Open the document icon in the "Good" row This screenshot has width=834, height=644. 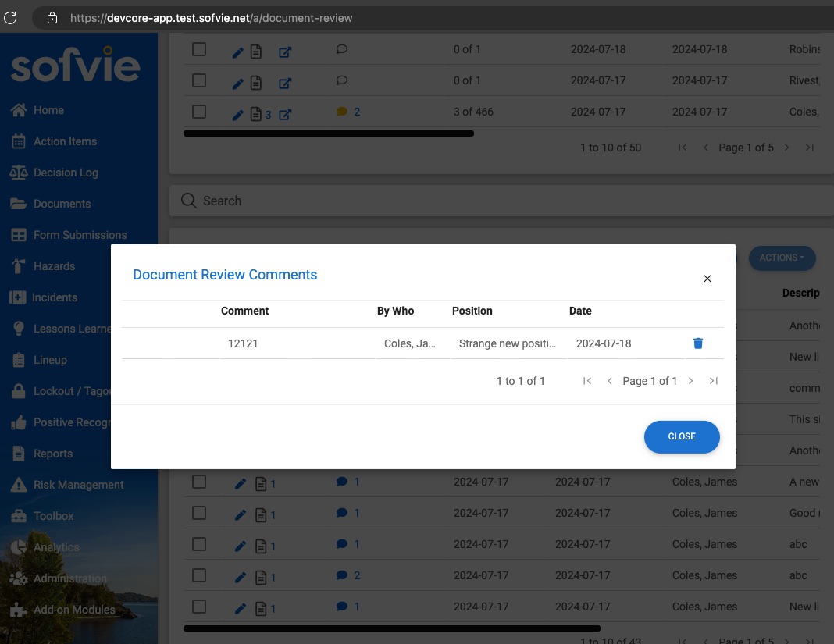[x=261, y=514]
